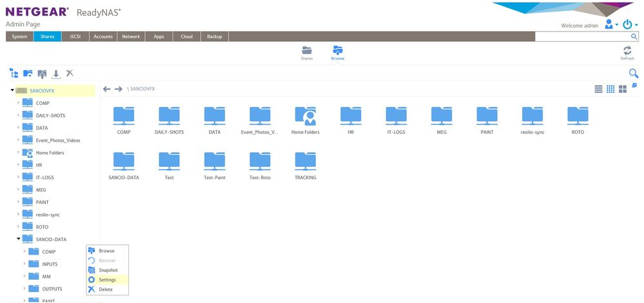
Task: Select Settings in the context menu
Action: click(x=106, y=280)
